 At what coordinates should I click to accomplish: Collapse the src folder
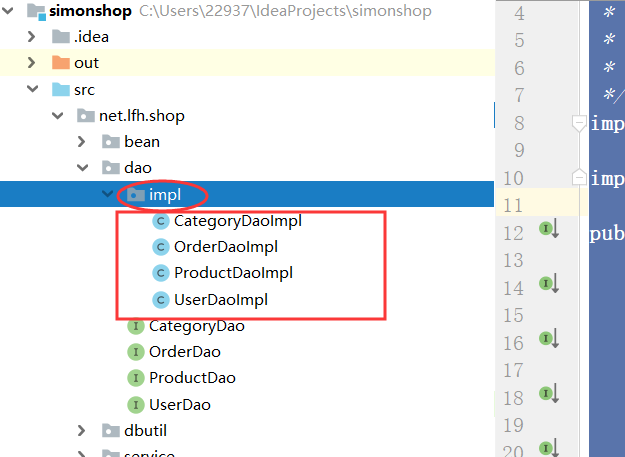[32, 89]
